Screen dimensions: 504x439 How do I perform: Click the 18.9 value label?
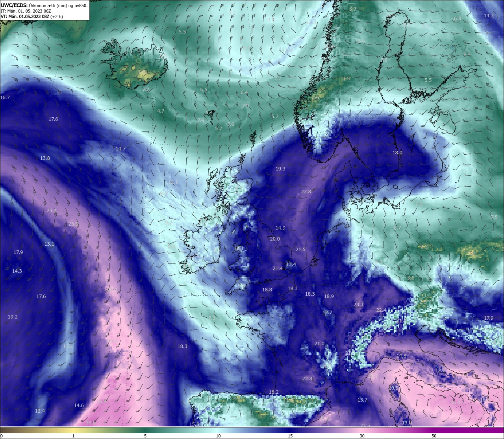(x=329, y=296)
